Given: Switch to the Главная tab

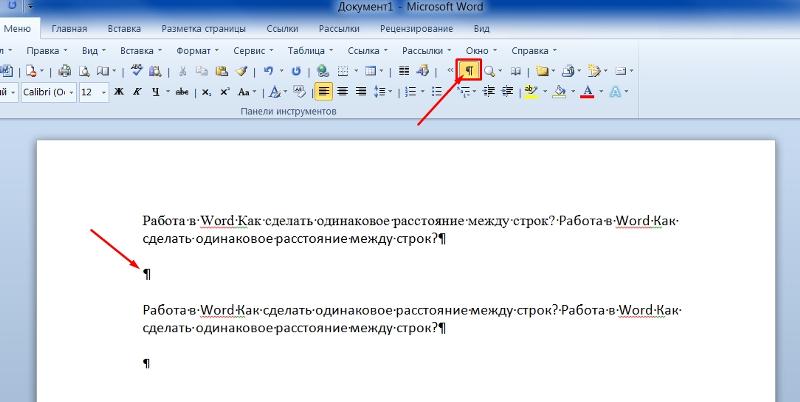Looking at the screenshot, I should point(69,29).
